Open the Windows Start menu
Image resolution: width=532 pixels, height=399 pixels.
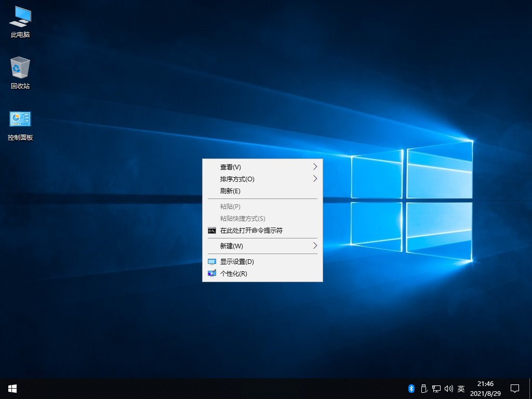click(x=12, y=388)
